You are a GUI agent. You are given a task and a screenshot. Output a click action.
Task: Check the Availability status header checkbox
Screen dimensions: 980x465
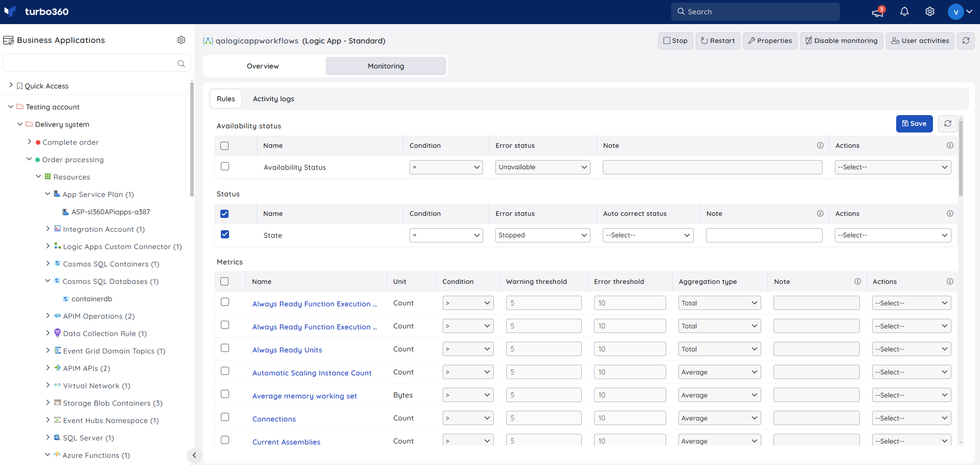point(224,146)
